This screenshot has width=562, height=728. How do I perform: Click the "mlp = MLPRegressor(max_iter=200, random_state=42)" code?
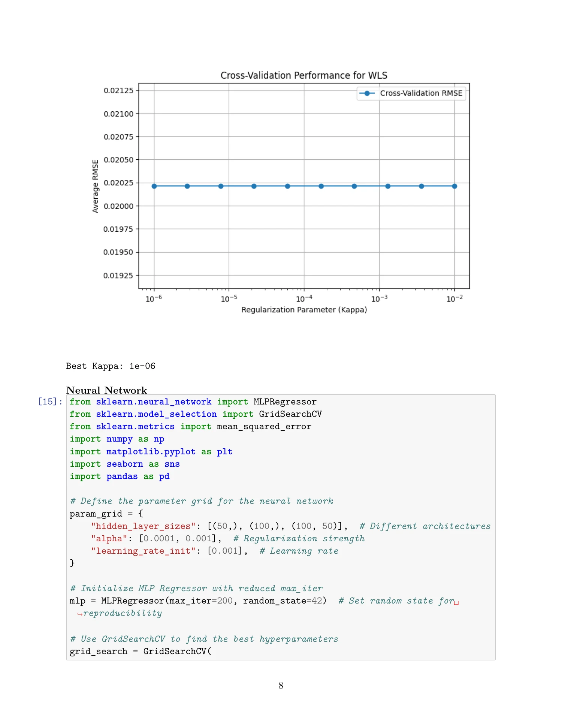pyautogui.click(x=198, y=601)
